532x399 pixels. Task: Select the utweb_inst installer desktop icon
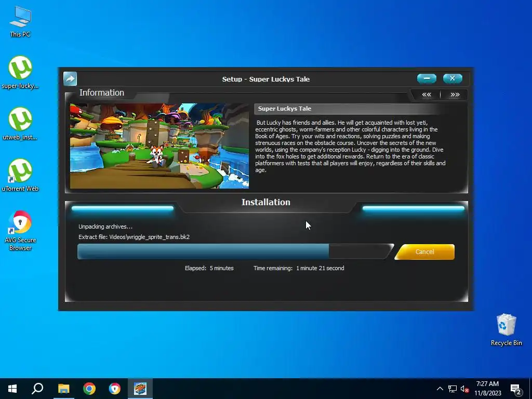tap(20, 124)
